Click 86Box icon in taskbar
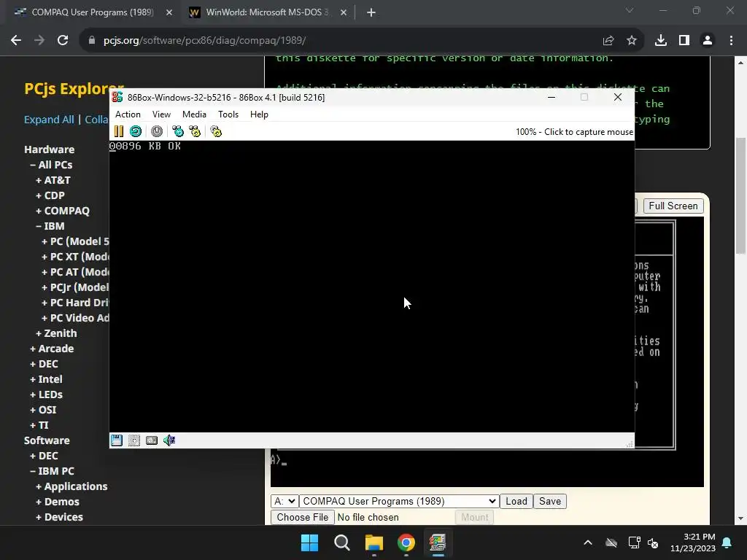This screenshot has height=560, width=747. (x=438, y=542)
